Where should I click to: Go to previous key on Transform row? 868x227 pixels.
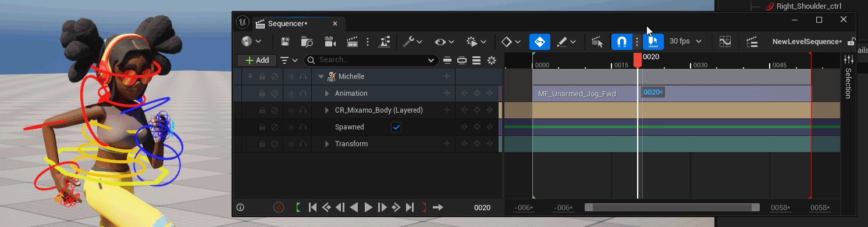(x=465, y=144)
